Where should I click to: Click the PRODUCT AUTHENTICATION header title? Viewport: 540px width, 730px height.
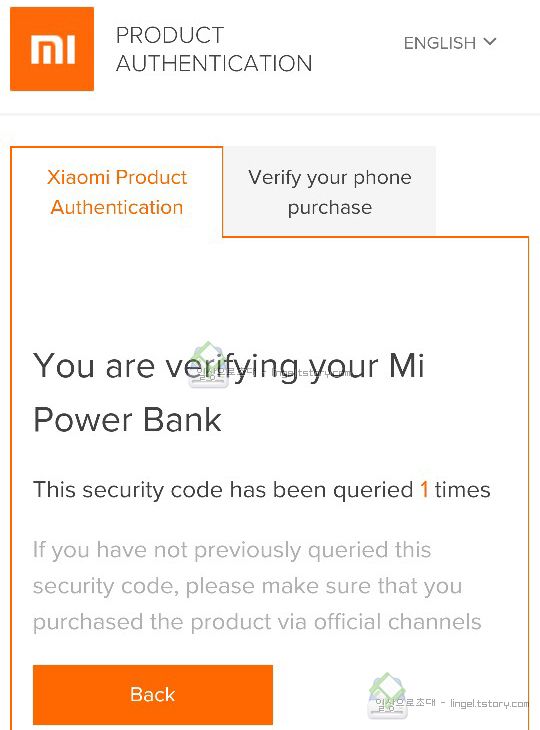[x=214, y=49]
